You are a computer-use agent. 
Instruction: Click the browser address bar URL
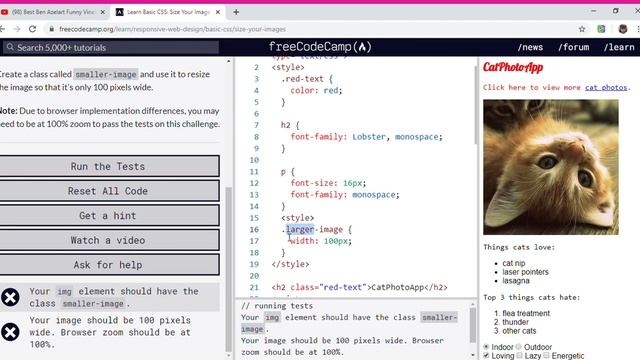point(172,29)
